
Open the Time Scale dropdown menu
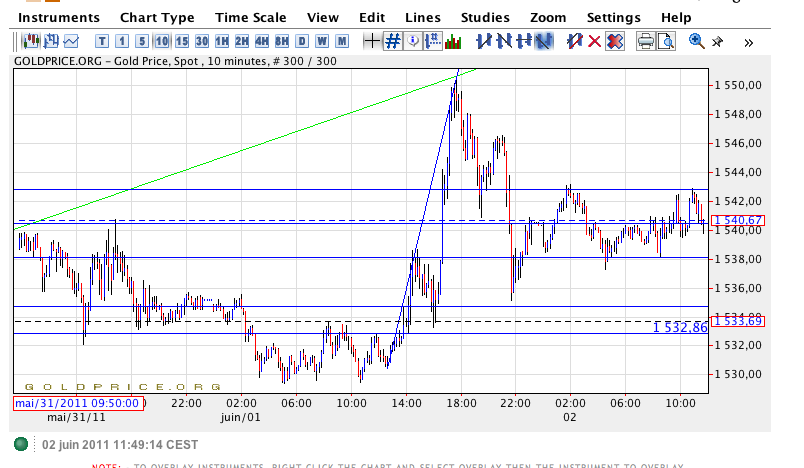(250, 17)
